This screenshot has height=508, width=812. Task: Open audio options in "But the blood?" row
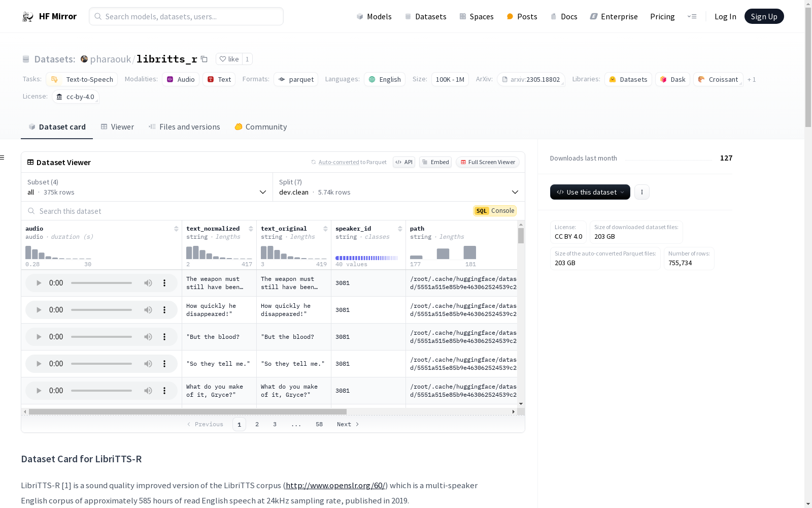(x=164, y=337)
